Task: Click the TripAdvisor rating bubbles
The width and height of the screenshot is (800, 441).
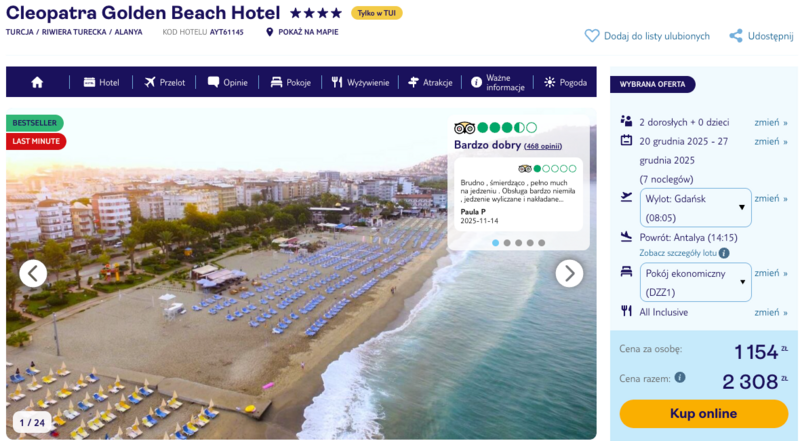Action: 506,128
